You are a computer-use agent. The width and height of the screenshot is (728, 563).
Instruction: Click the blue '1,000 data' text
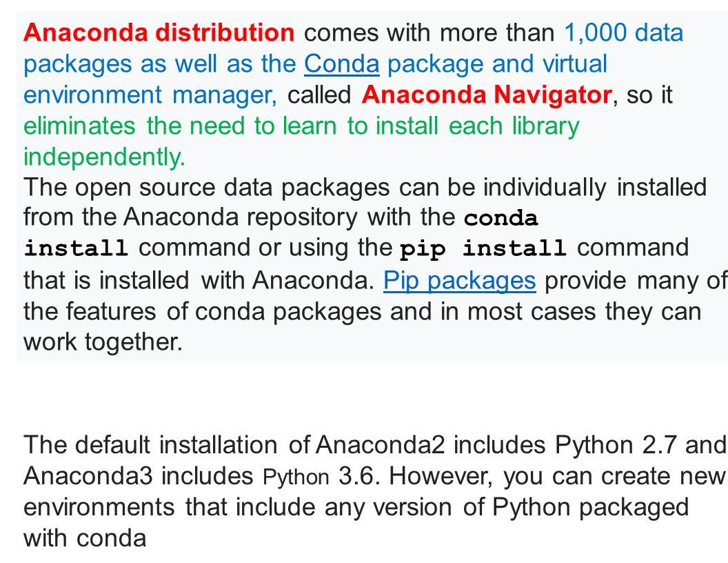pos(623,32)
